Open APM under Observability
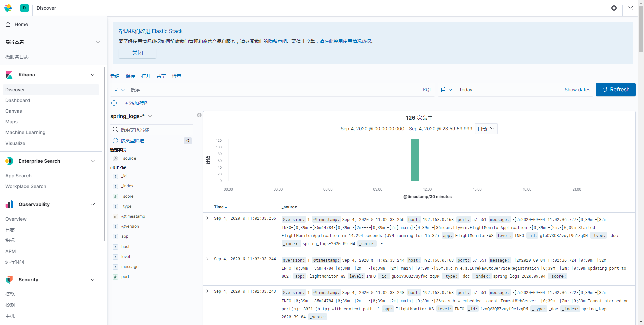The width and height of the screenshot is (644, 325). point(10,251)
